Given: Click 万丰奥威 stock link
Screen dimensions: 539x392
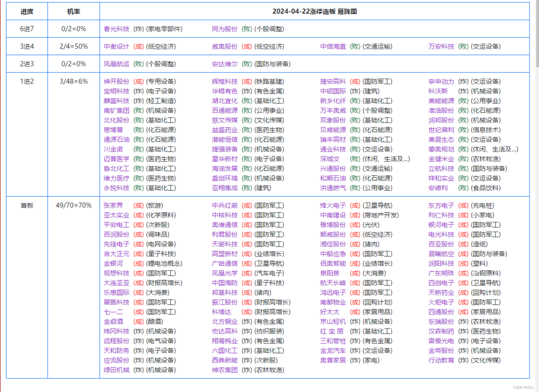Looking at the screenshot, I should point(333,111).
